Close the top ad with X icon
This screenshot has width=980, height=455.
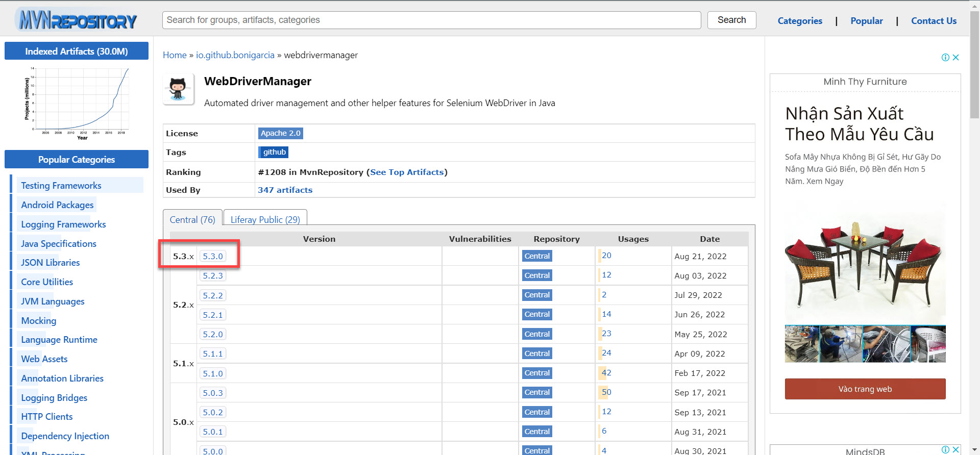[956, 58]
